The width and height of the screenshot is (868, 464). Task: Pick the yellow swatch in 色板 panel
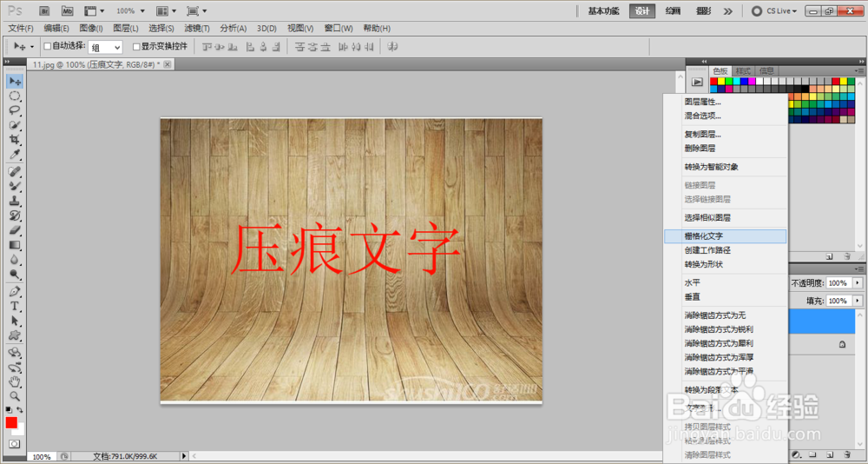click(x=721, y=82)
